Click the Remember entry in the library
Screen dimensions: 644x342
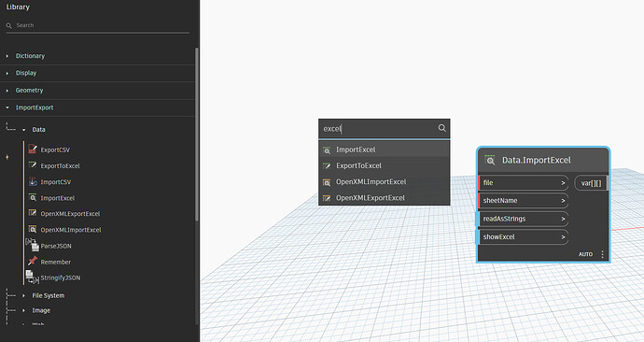point(55,262)
